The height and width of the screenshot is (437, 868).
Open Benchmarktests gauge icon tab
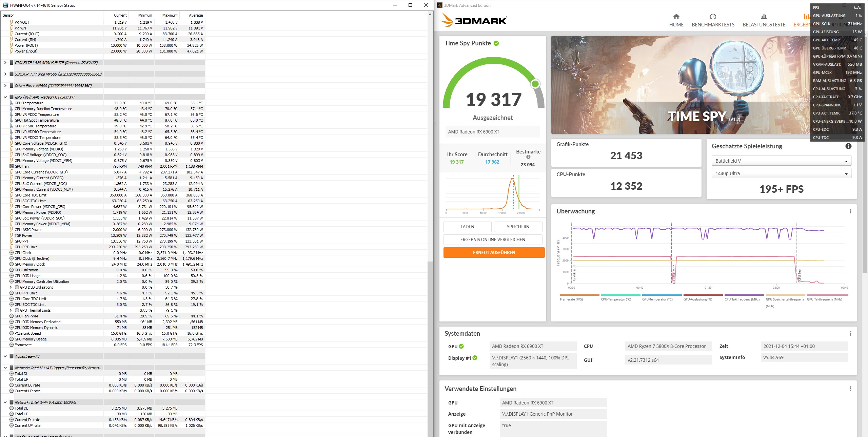coord(713,17)
